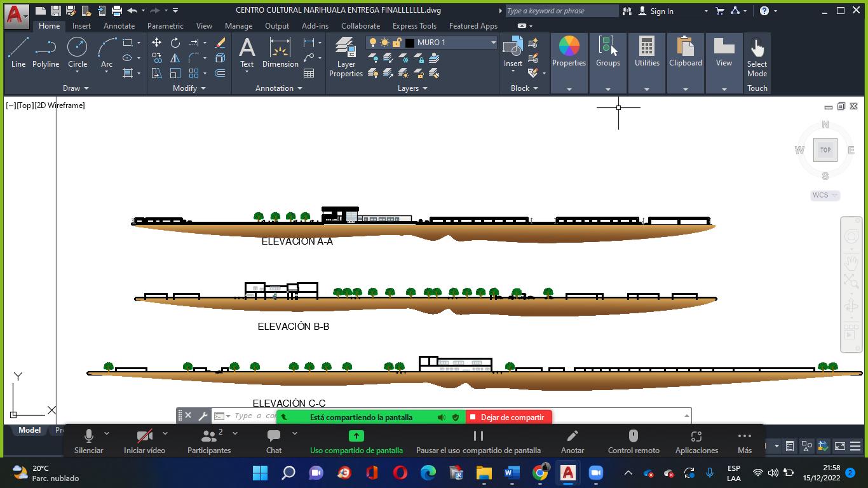Image resolution: width=868 pixels, height=488 pixels.
Task: Start camera with Iniciar vídeo button
Action: (144, 442)
